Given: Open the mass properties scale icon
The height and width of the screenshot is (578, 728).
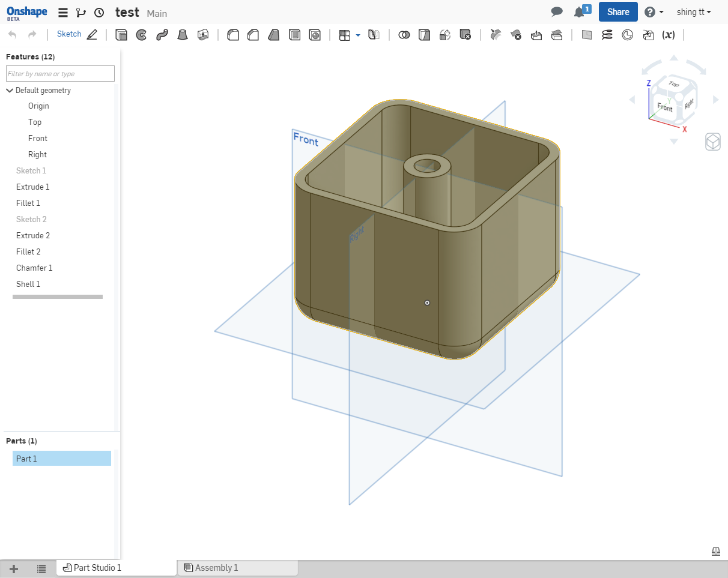Looking at the screenshot, I should coord(715,551).
